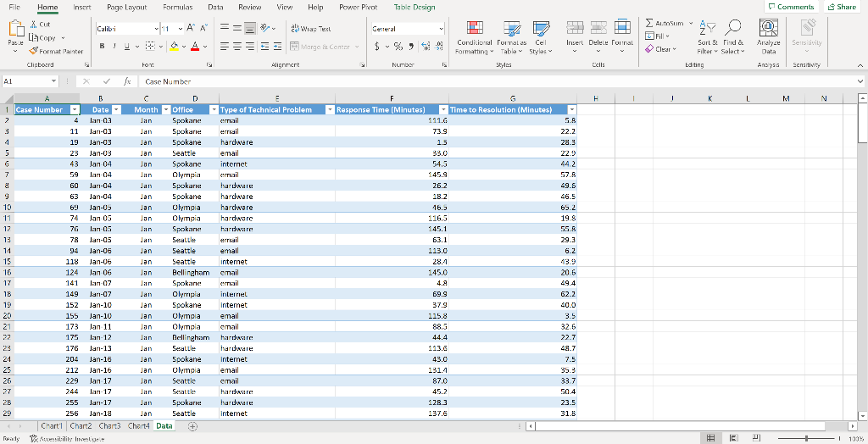The width and height of the screenshot is (868, 444).
Task: Open the Office column filter dropdown
Action: [x=214, y=109]
